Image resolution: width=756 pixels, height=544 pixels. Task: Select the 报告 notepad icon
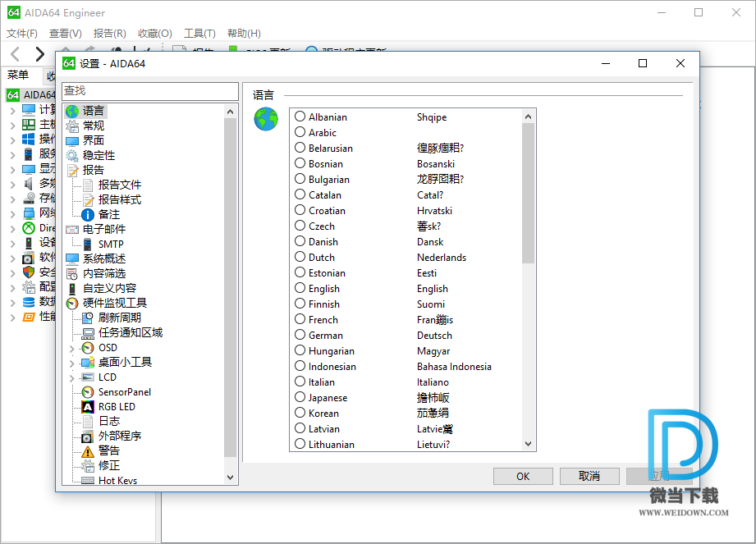click(x=72, y=171)
